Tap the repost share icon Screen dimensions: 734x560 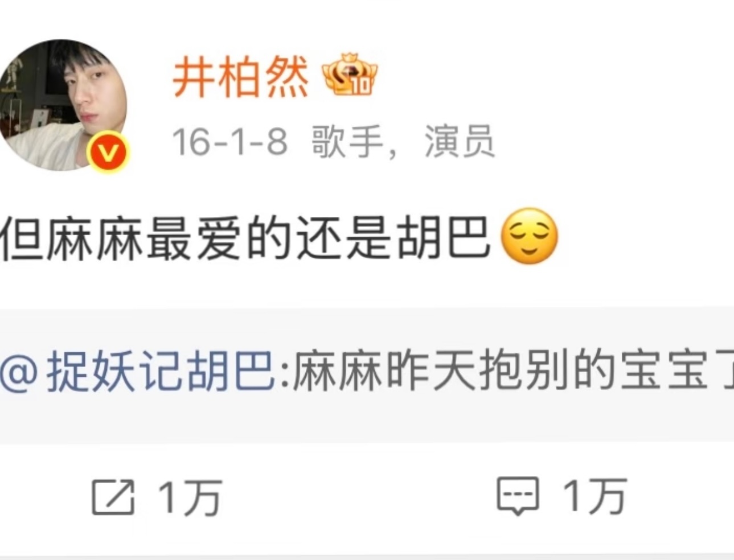click(x=113, y=497)
